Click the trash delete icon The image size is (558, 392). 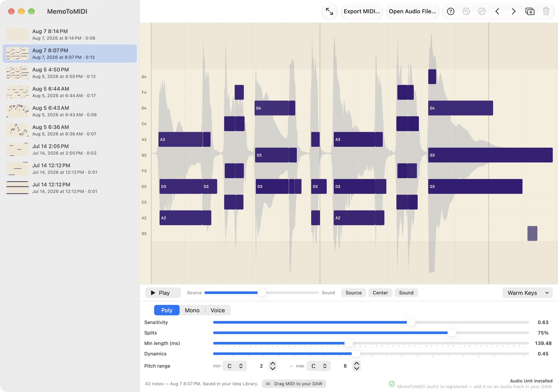click(x=546, y=11)
